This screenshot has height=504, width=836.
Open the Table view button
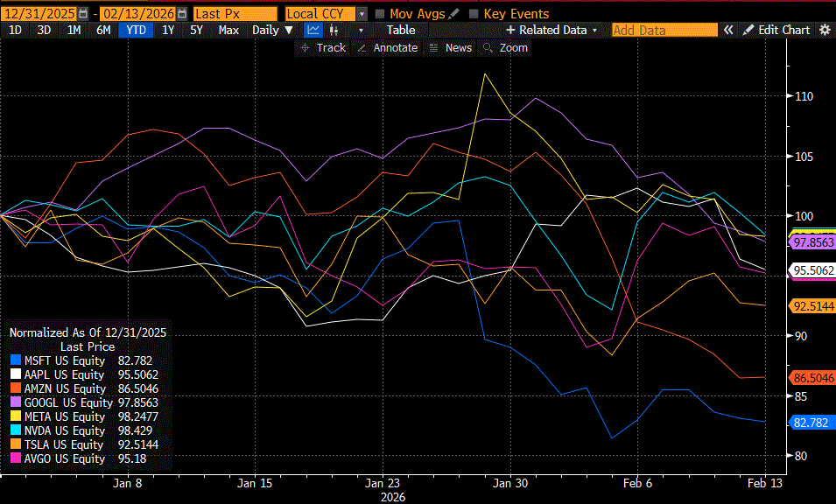click(x=401, y=30)
